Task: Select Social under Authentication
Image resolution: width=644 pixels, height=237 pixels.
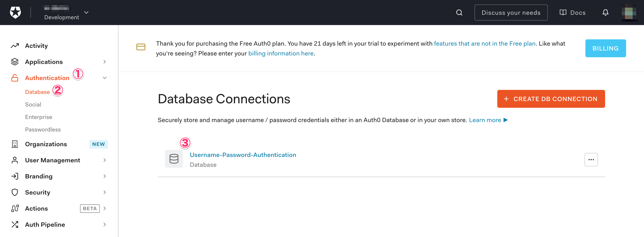Action: point(33,104)
